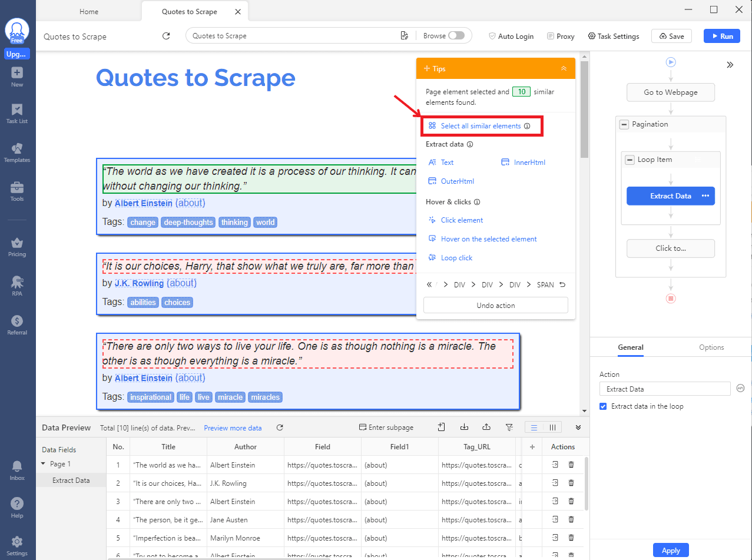This screenshot has height=560, width=752.
Task: Delete row 1 with trash icon
Action: pyautogui.click(x=571, y=465)
